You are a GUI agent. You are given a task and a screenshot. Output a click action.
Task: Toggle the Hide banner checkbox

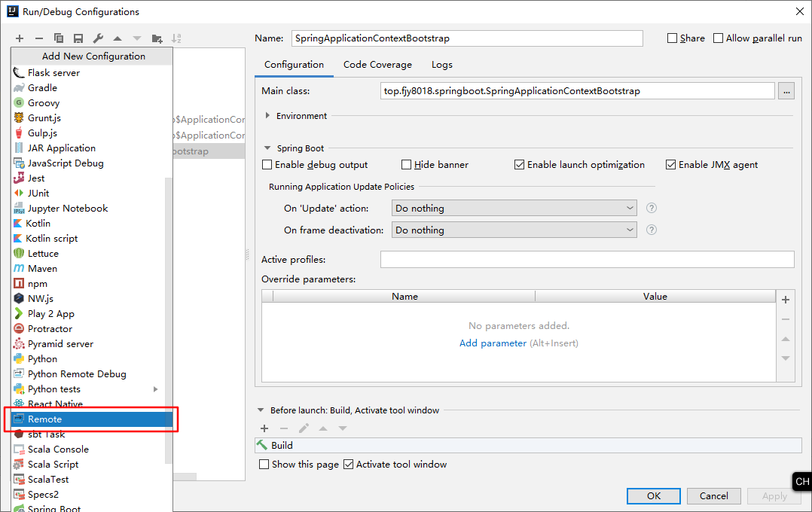click(x=407, y=165)
